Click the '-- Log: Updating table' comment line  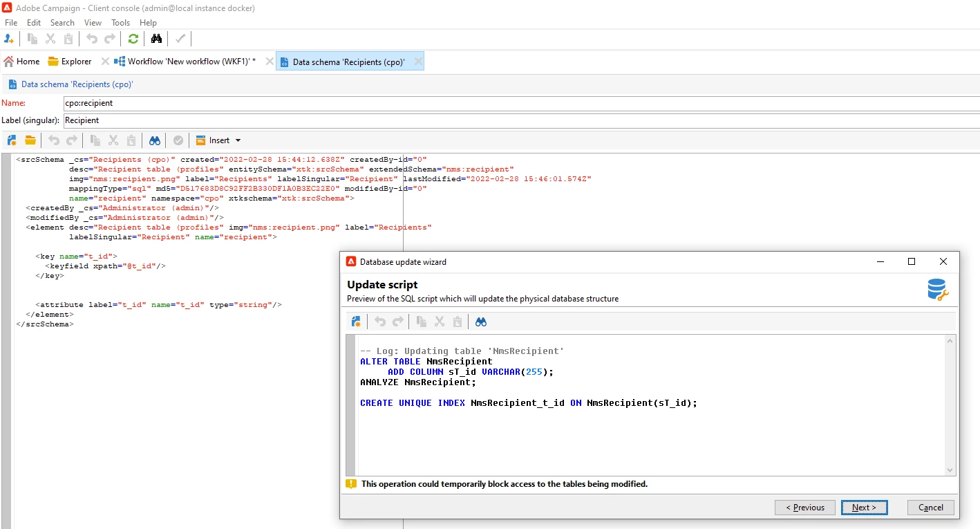[x=462, y=351]
